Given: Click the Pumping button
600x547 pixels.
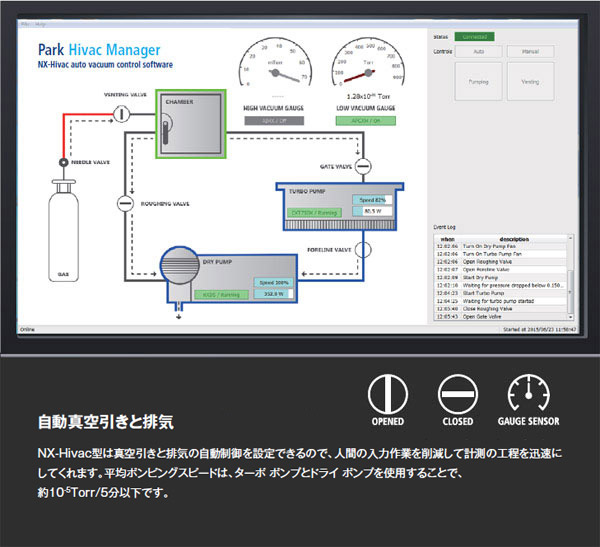Looking at the screenshot, I should click(x=478, y=82).
